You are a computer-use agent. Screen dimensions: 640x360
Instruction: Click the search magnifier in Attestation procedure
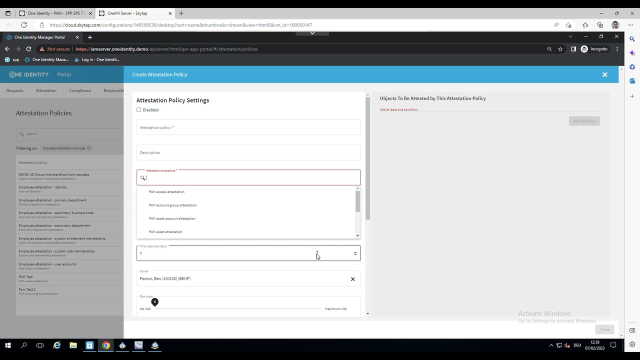click(x=142, y=178)
